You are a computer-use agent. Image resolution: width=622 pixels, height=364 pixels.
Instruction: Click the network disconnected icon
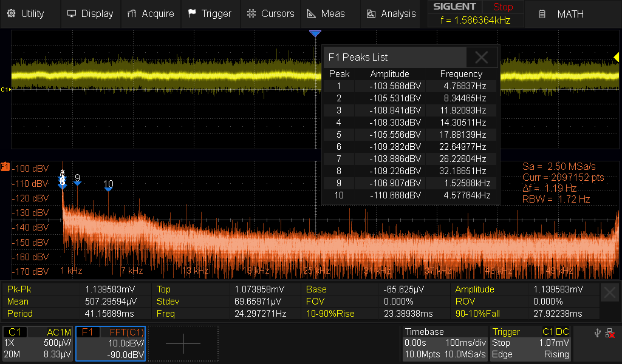pos(610,332)
